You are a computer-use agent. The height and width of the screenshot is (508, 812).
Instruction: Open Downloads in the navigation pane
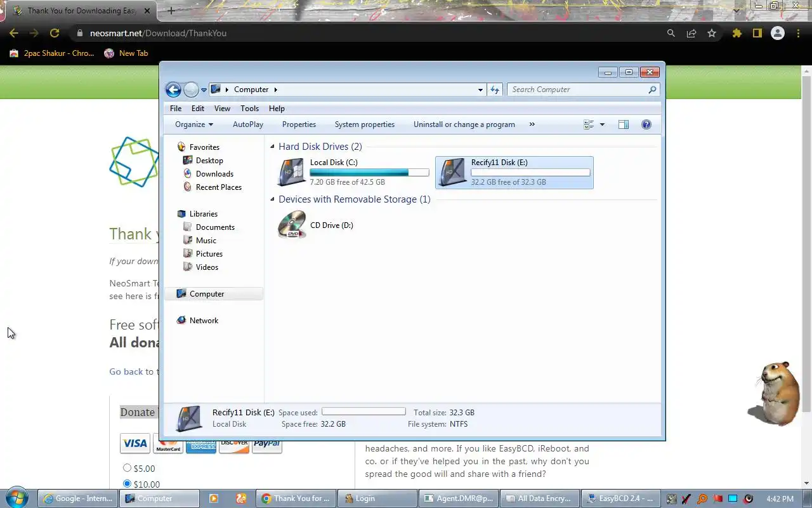[x=214, y=174]
